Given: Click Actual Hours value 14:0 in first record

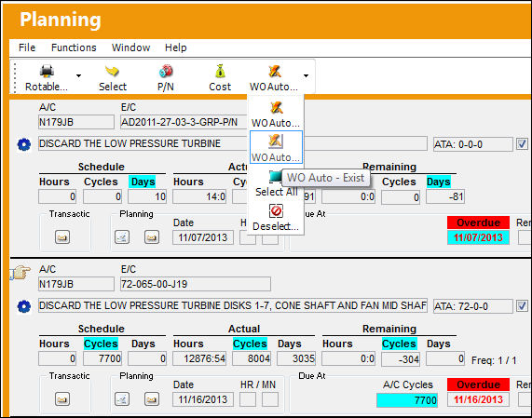Looking at the screenshot, I should click(199, 196).
